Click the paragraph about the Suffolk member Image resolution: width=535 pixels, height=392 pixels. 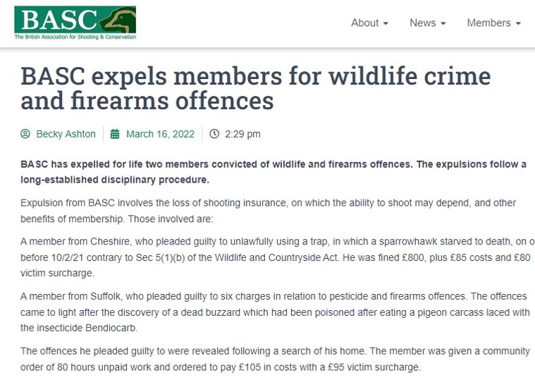[273, 312]
